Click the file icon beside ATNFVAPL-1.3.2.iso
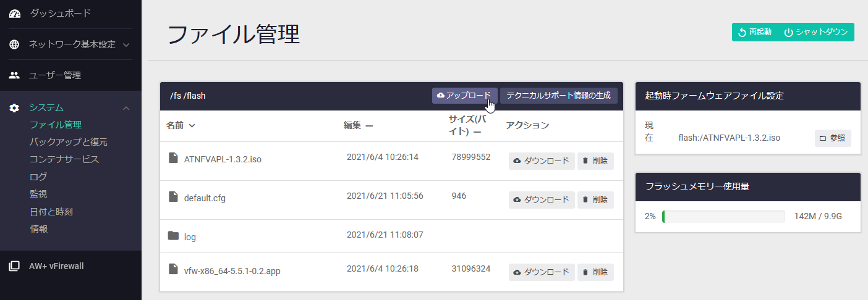The image size is (868, 300). pos(174,158)
